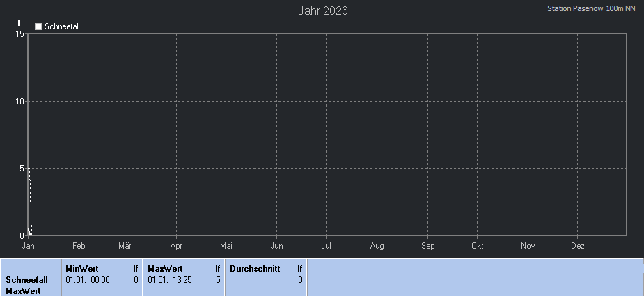Select the Jun month axis label
Image resolution: width=644 pixels, height=296 pixels.
pos(276,246)
